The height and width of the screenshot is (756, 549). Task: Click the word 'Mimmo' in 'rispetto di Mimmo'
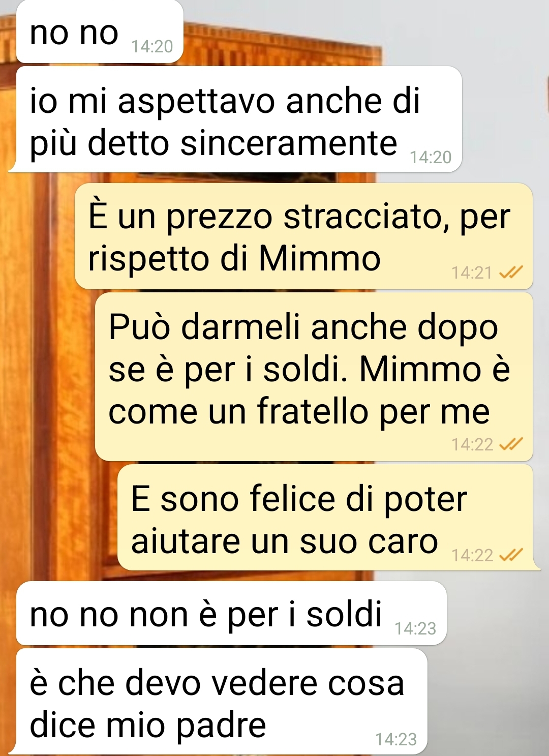click(320, 259)
